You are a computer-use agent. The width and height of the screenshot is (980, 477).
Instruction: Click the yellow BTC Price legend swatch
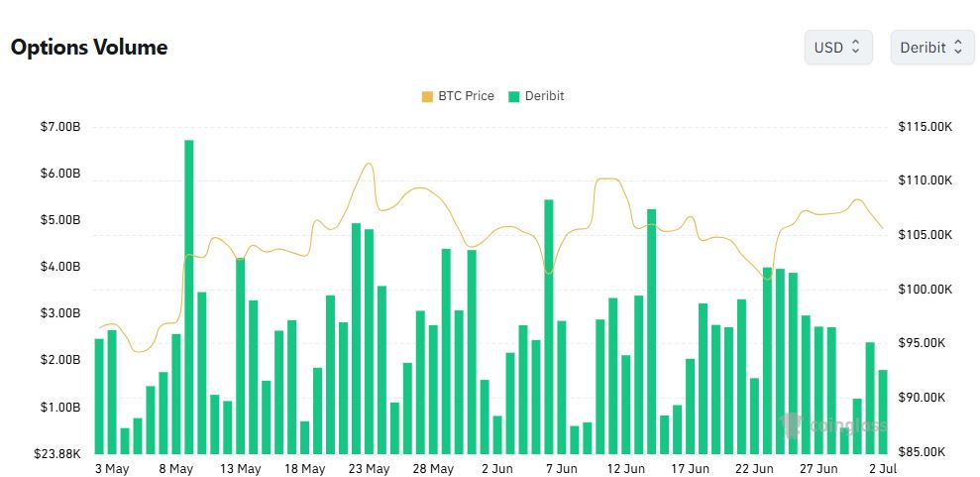click(427, 97)
